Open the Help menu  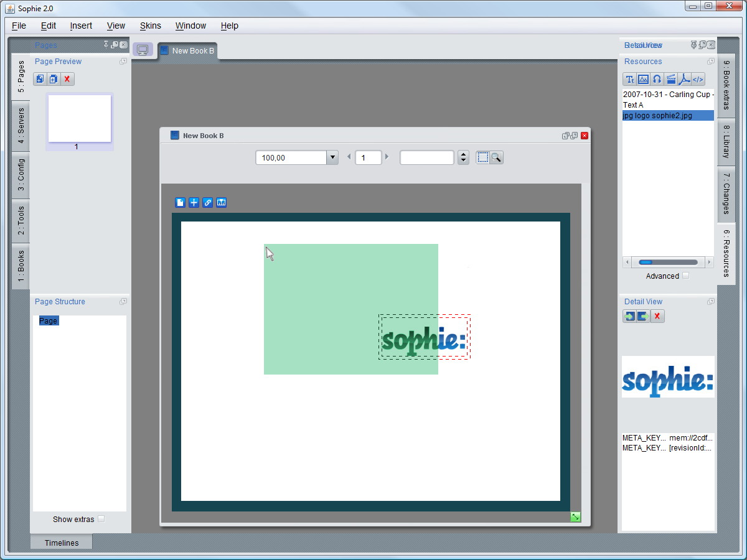click(x=230, y=26)
